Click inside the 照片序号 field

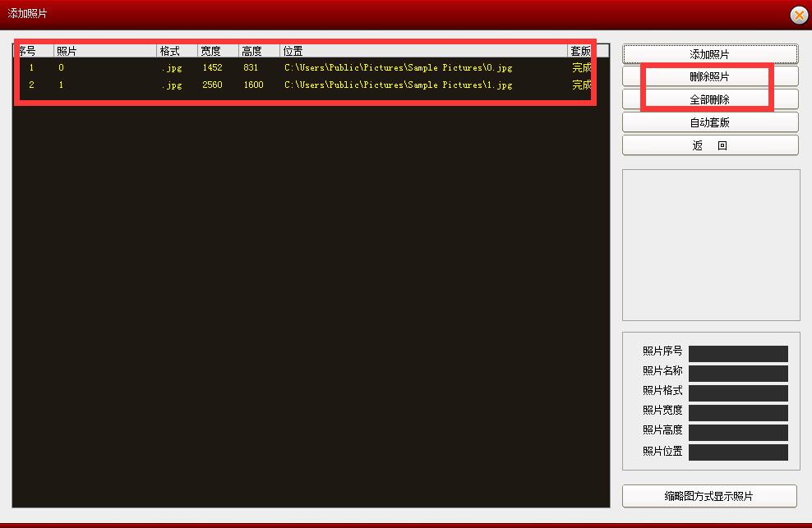click(x=737, y=354)
